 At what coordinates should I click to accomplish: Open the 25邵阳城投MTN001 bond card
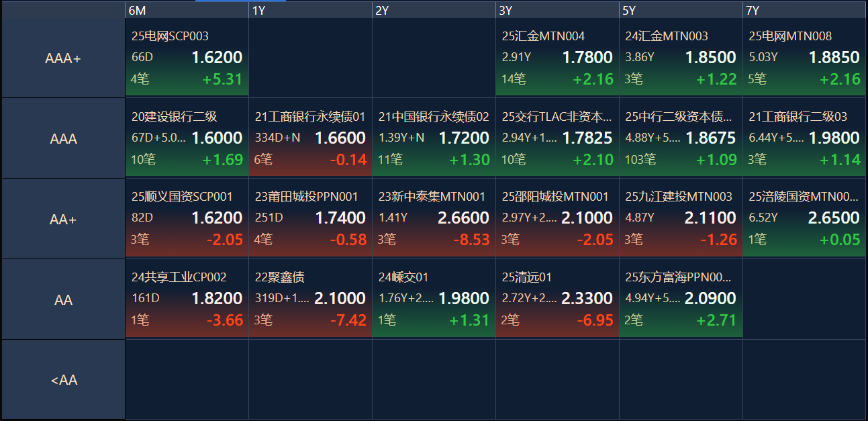pyautogui.click(x=557, y=218)
